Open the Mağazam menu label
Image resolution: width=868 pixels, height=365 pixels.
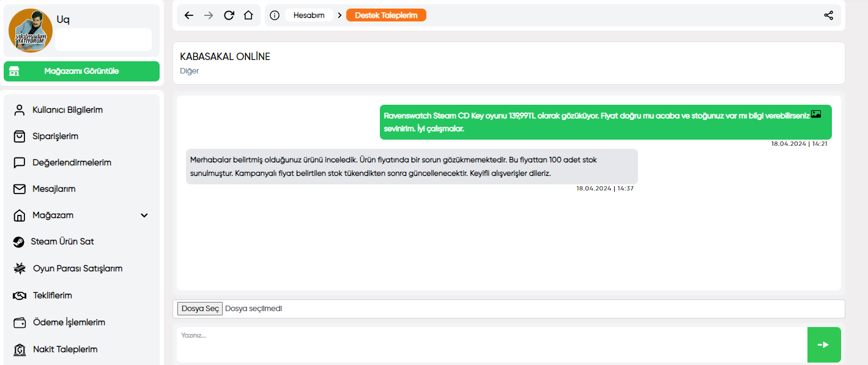pos(53,216)
